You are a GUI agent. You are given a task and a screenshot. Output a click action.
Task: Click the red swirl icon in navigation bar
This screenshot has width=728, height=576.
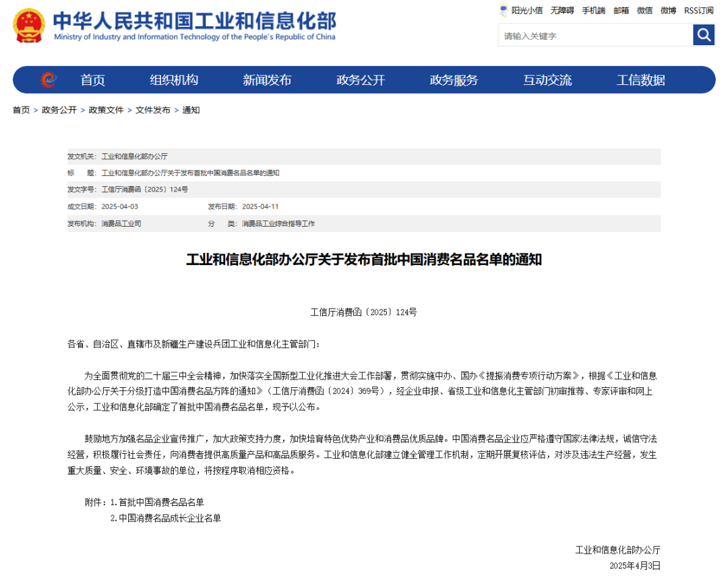[x=48, y=80]
